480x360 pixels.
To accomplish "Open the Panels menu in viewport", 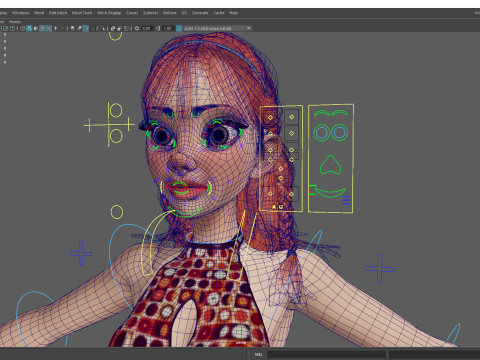I will click(15, 22).
